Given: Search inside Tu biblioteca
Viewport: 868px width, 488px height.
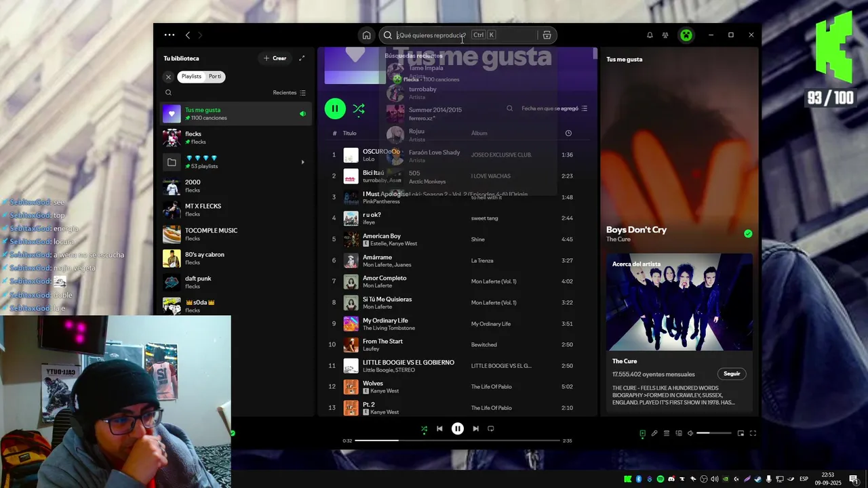Looking at the screenshot, I should point(168,93).
